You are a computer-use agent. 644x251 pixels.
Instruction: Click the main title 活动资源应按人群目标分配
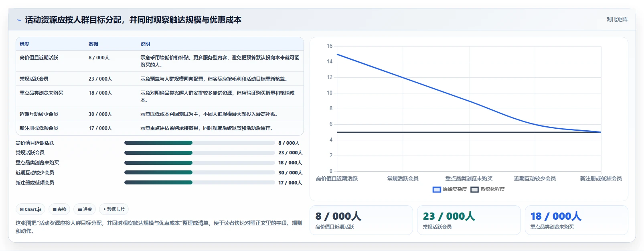(133, 20)
